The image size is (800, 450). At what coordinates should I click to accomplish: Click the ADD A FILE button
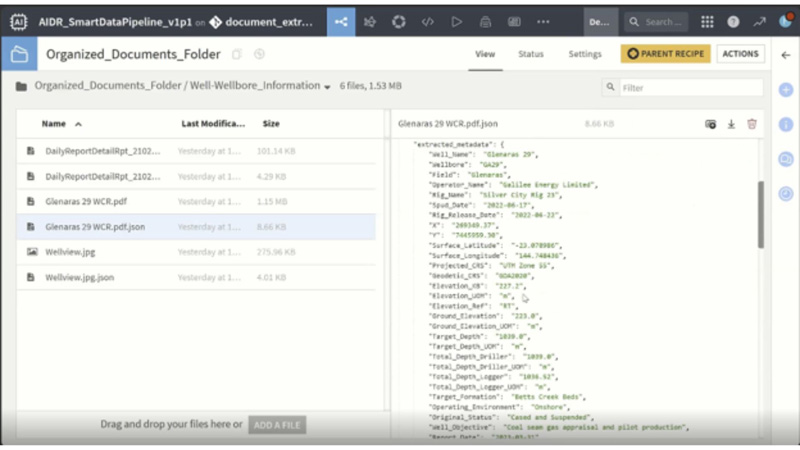click(277, 425)
